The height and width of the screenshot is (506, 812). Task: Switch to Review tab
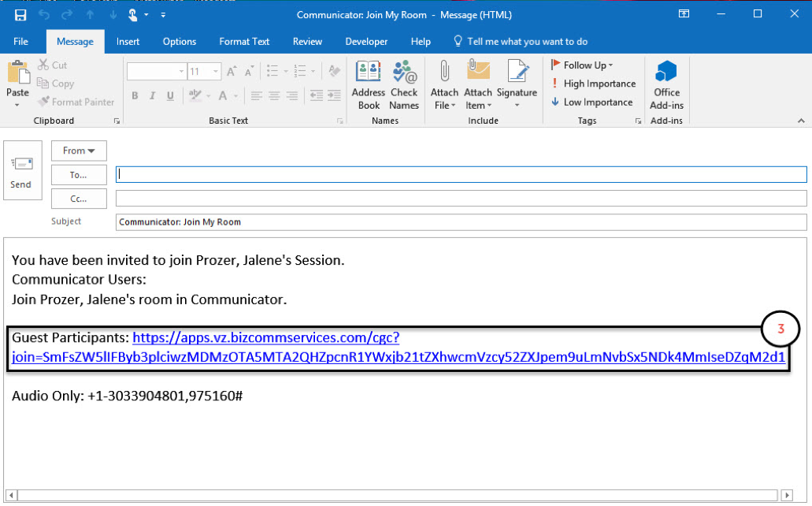(x=308, y=42)
